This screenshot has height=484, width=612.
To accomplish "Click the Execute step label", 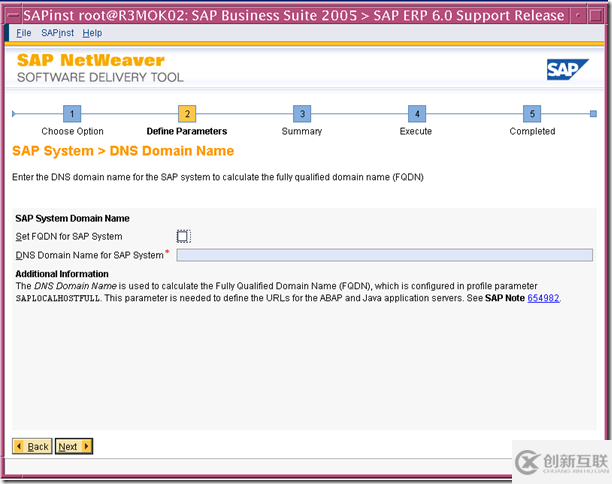I will click(416, 131).
